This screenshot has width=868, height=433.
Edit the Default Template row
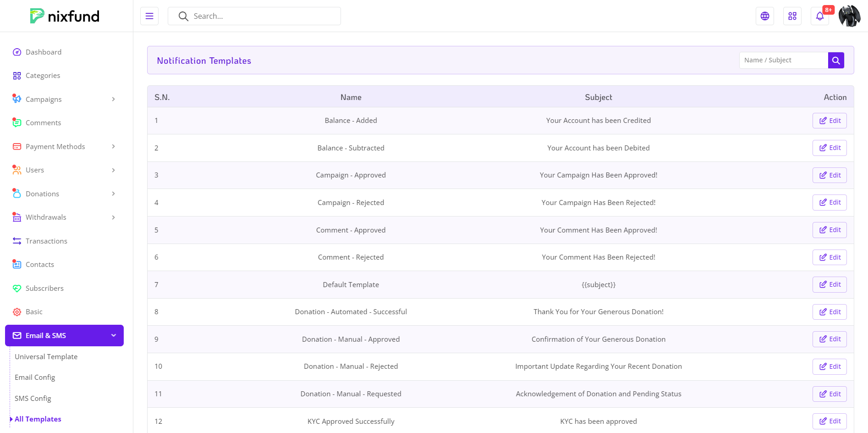[x=829, y=284]
